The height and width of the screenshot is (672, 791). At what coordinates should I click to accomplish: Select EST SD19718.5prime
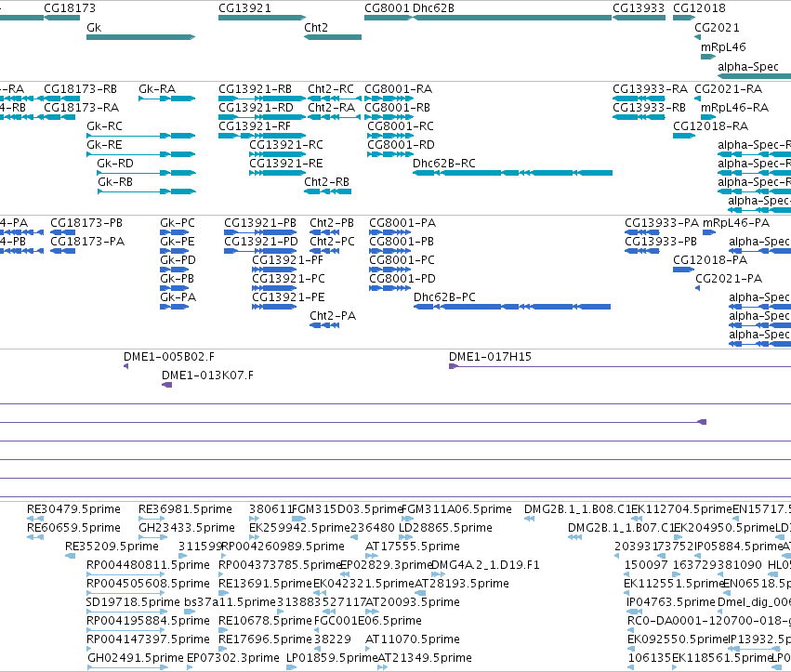pyautogui.click(x=125, y=613)
